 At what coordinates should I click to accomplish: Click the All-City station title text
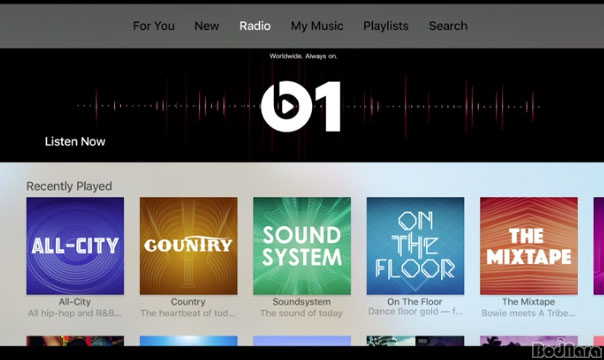coord(75,301)
